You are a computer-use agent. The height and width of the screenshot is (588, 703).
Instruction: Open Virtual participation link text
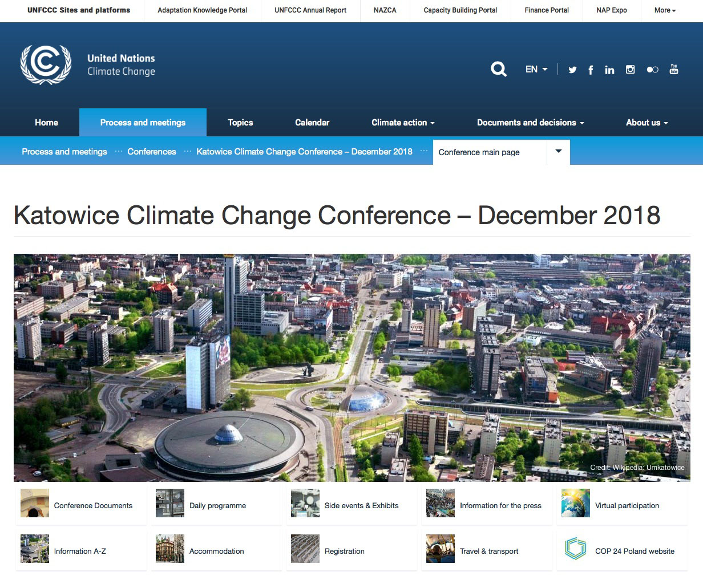(627, 506)
